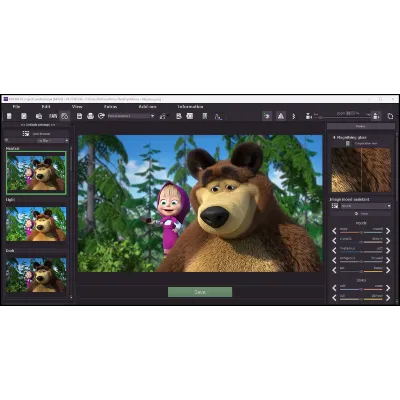The height and width of the screenshot is (400, 400).
Task: Click the copy/paste clipboard toolbar icon
Action: click(x=39, y=116)
